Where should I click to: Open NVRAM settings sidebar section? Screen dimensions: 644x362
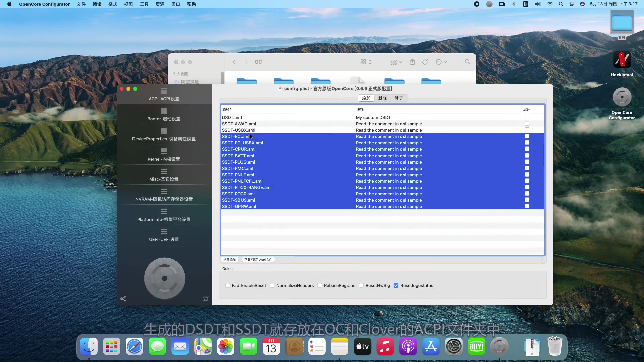coord(164,195)
